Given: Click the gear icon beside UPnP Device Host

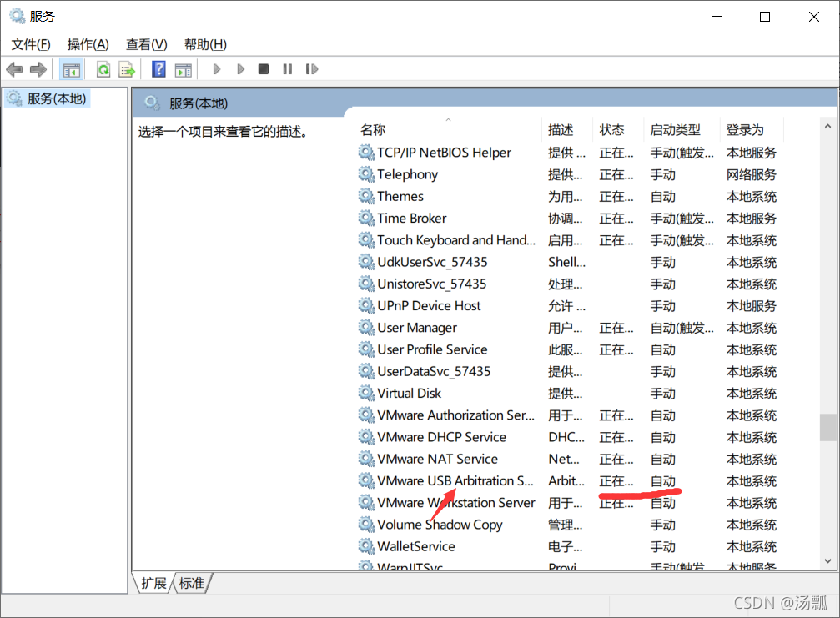Looking at the screenshot, I should (x=366, y=306).
